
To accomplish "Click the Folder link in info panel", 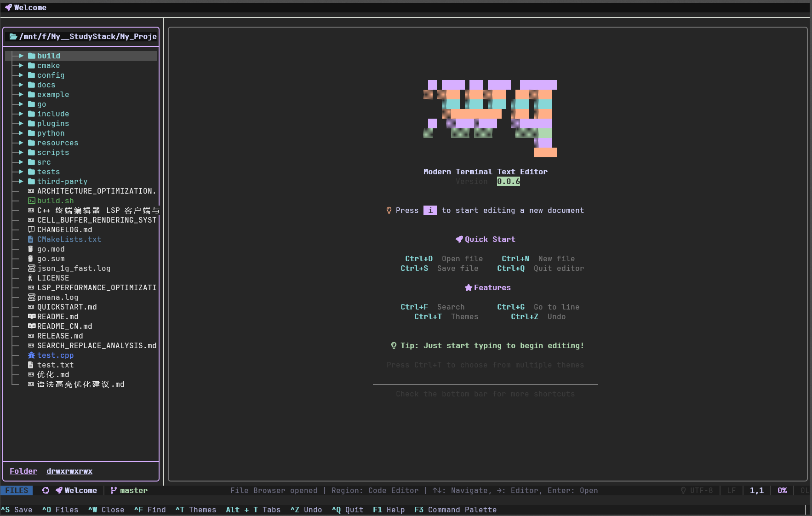I will (23, 471).
